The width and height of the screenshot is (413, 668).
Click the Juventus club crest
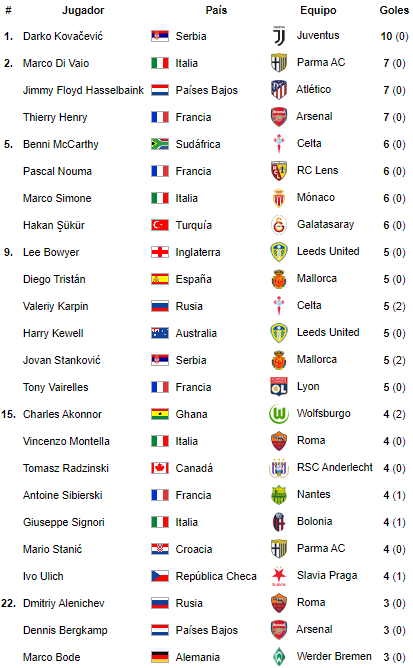coord(279,36)
